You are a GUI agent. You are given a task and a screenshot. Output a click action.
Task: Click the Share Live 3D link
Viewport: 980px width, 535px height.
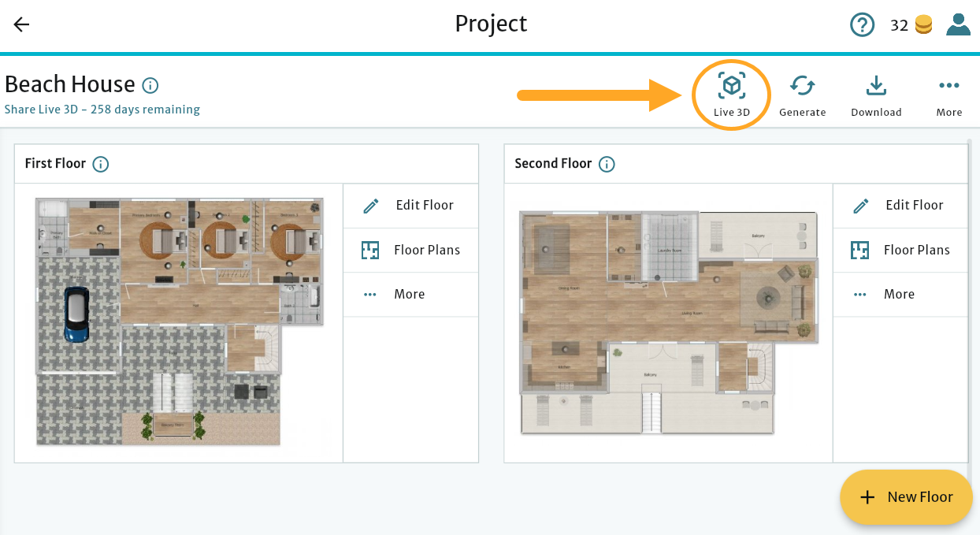tap(102, 110)
